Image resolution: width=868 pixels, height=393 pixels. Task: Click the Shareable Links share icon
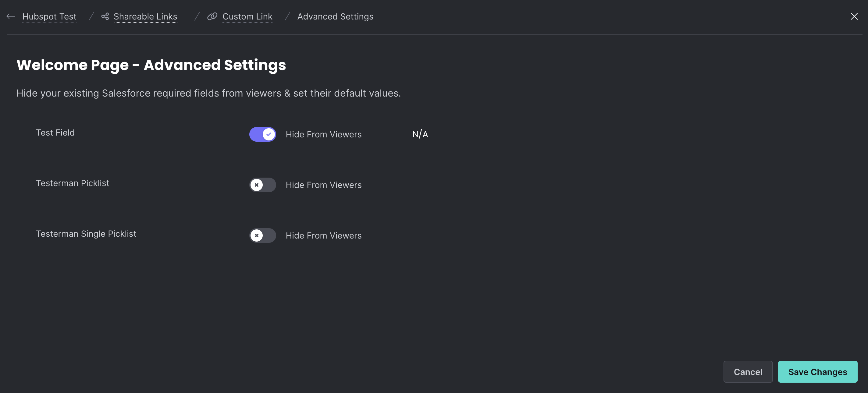click(105, 16)
